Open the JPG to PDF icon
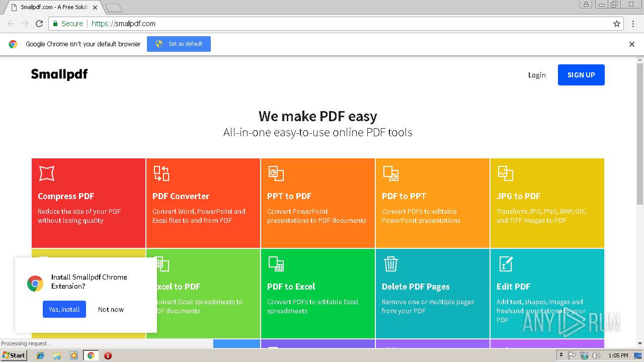 (505, 173)
